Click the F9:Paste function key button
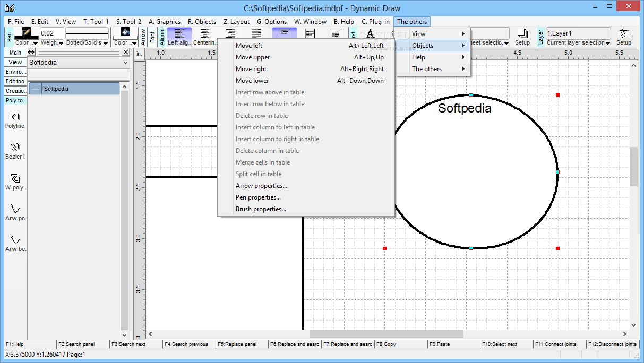Viewport: 644px width, 363px height. (x=454, y=344)
